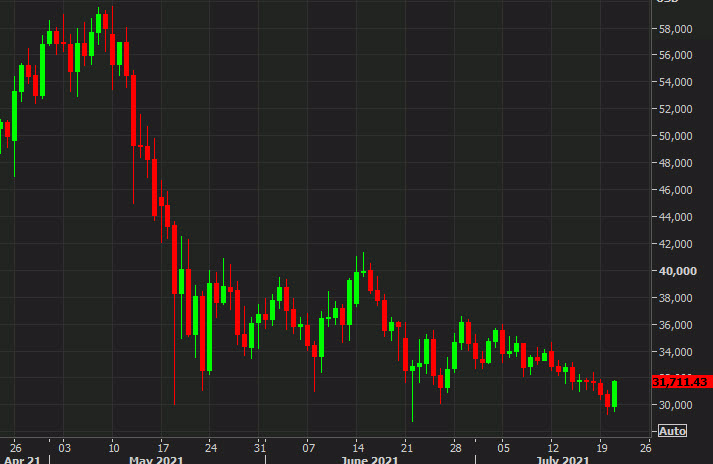Select the current price tag 31,711.43
Image resolution: width=713 pixels, height=464 pixels.
[681, 382]
